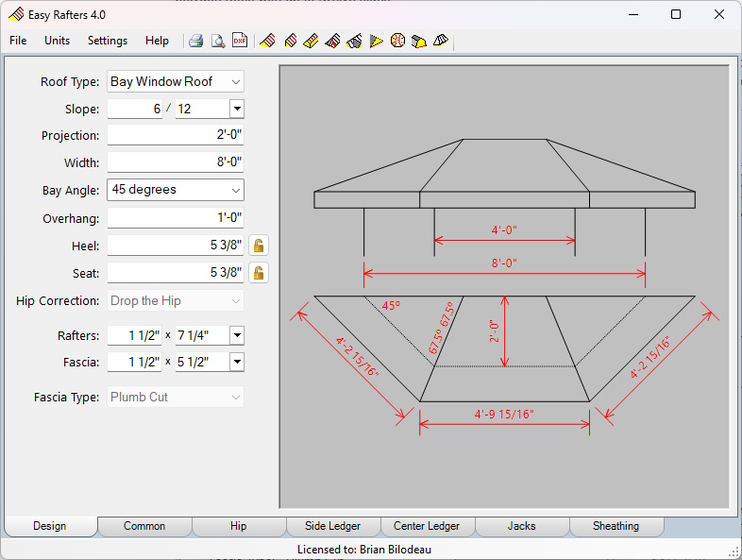Screen dimensions: 742x560
Task: Click the Overhang input field
Action: pyautogui.click(x=176, y=218)
